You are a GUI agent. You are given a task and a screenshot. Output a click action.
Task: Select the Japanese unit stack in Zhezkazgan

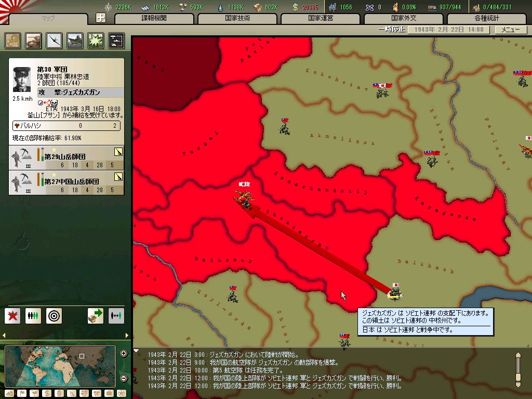point(244,196)
